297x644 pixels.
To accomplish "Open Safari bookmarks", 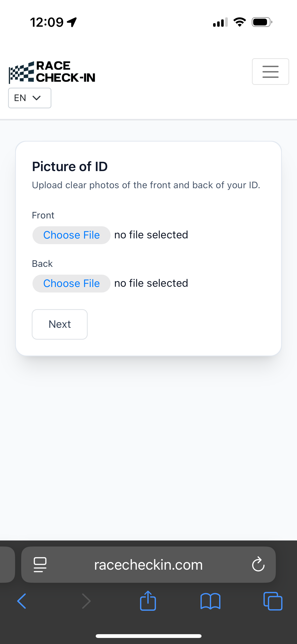I will click(x=210, y=601).
